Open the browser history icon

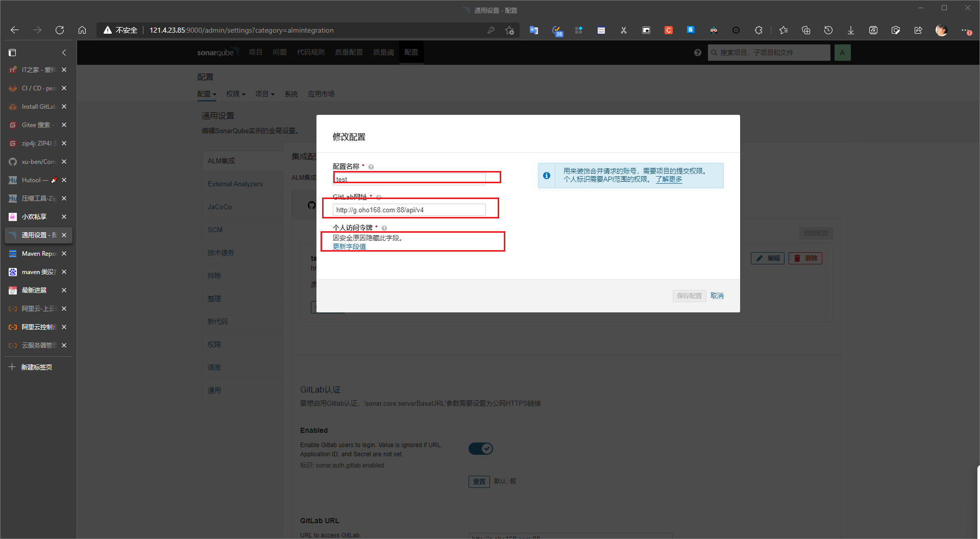coord(828,30)
